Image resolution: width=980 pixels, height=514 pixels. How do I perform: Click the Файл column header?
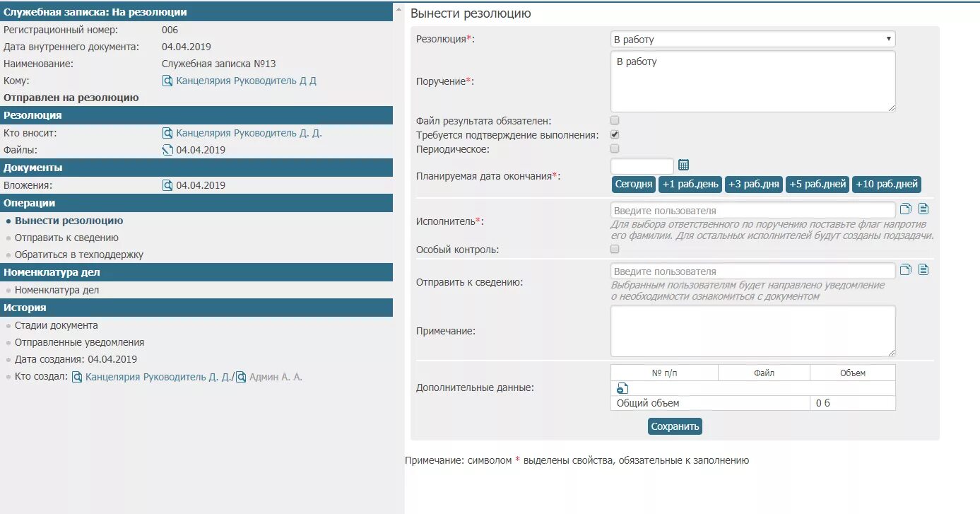tap(764, 373)
